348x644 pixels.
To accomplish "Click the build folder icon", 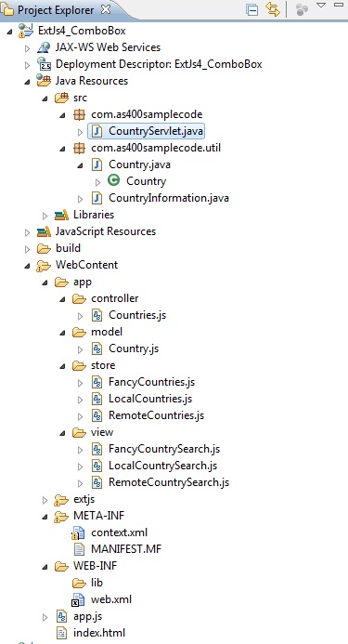I will tap(44, 248).
